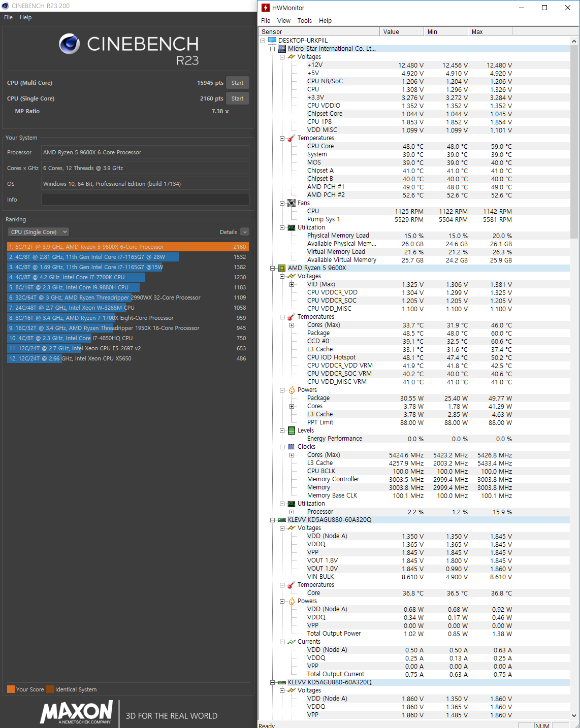Expand the VID (Max) entry
The width and height of the screenshot is (580, 728).
(292, 284)
